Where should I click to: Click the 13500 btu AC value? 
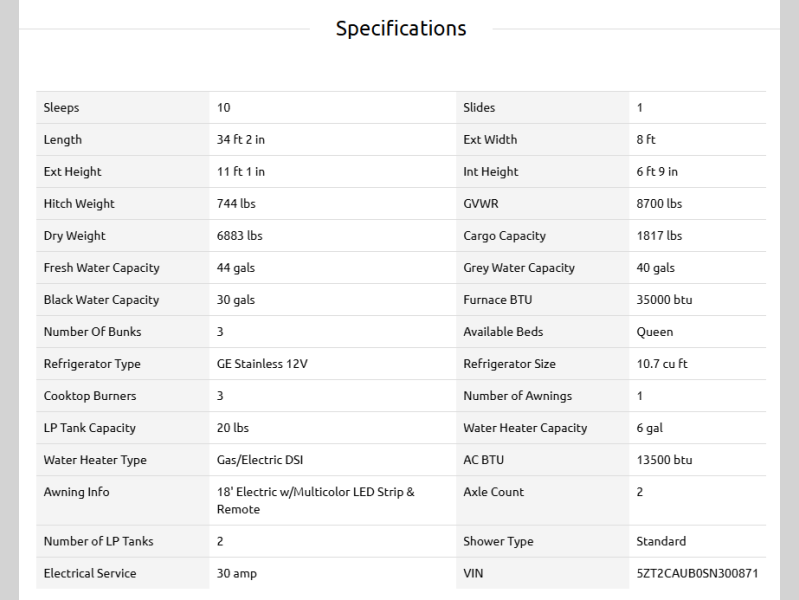click(x=664, y=460)
